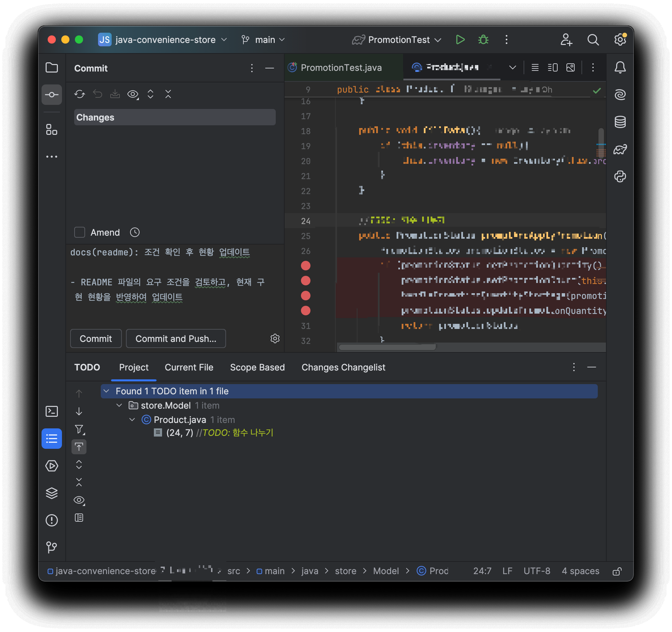Switch to the Current File tab

[189, 367]
